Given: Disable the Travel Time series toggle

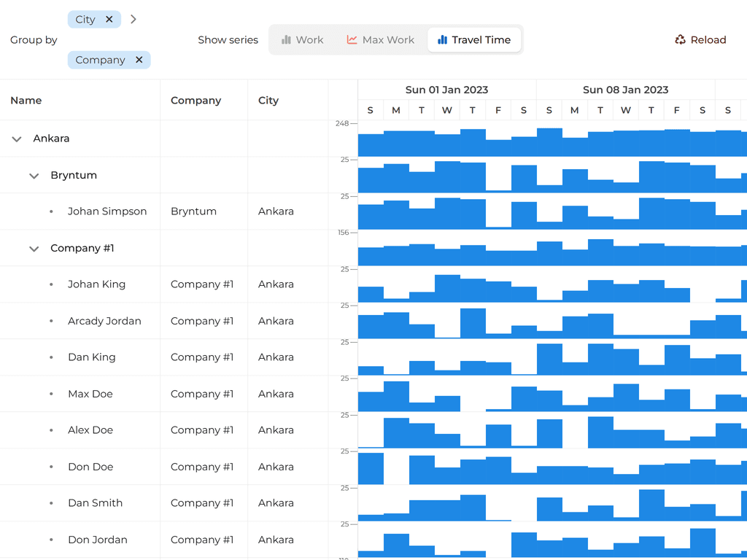Looking at the screenshot, I should coord(474,39).
